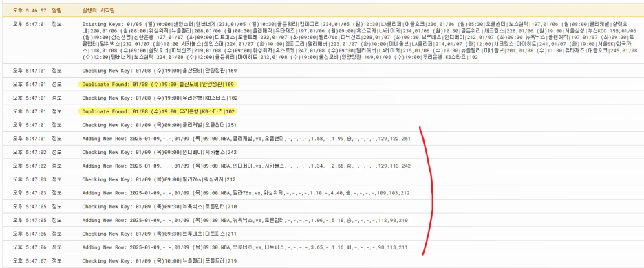The height and width of the screenshot is (268, 644).
Task: Click timestamp of 'Adding New Row' 98,113,211 row
Action: (30, 247)
